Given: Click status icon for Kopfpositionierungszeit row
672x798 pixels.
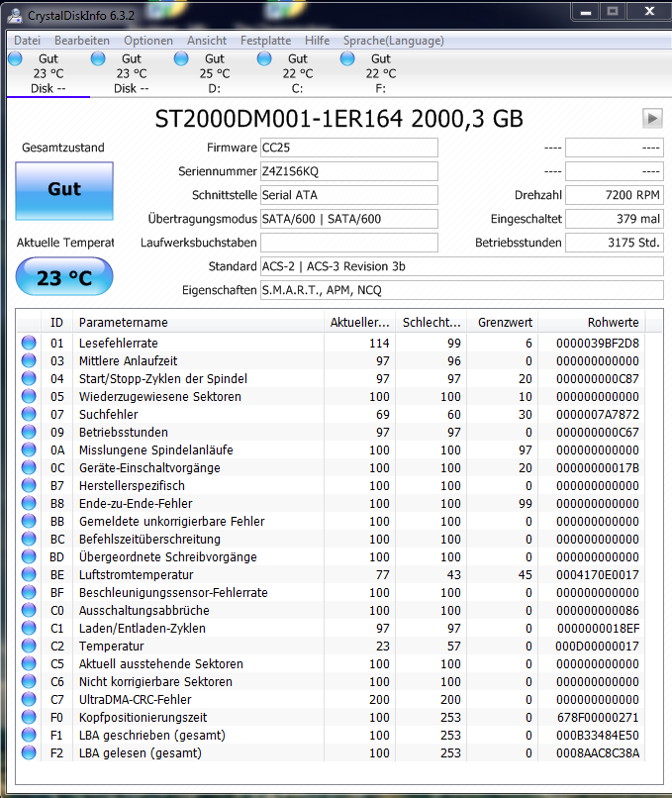Looking at the screenshot, I should coord(29,717).
